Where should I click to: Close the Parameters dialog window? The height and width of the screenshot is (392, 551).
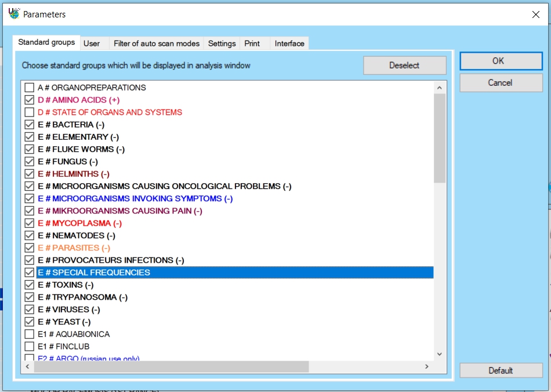tap(535, 14)
